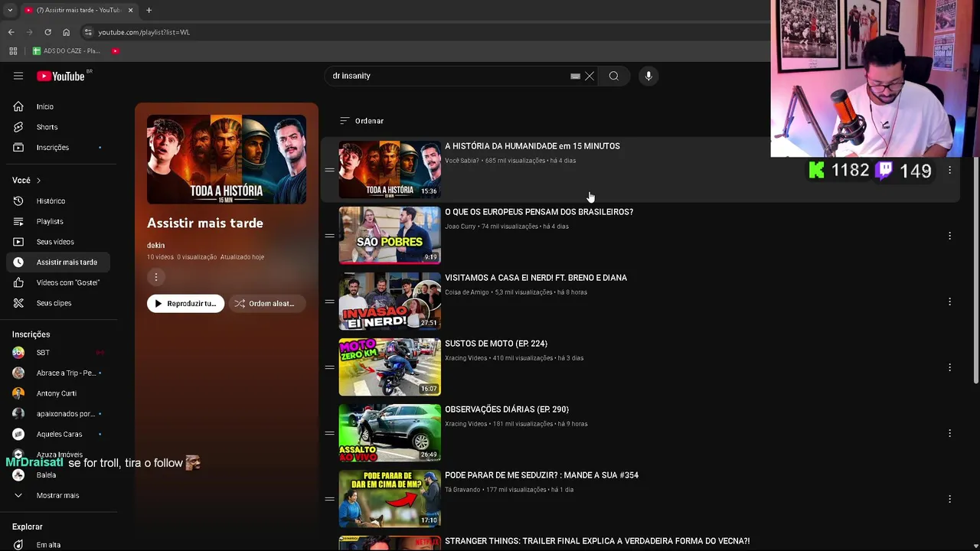
Task: Open STRANGER THINGS trailer final video title
Action: [597, 541]
